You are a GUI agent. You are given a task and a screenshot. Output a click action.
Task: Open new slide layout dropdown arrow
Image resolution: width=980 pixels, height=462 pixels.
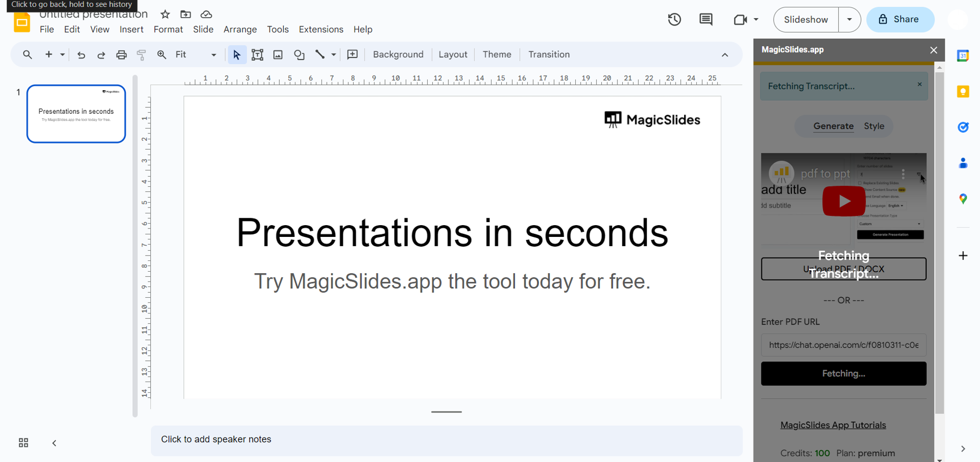[62, 54]
